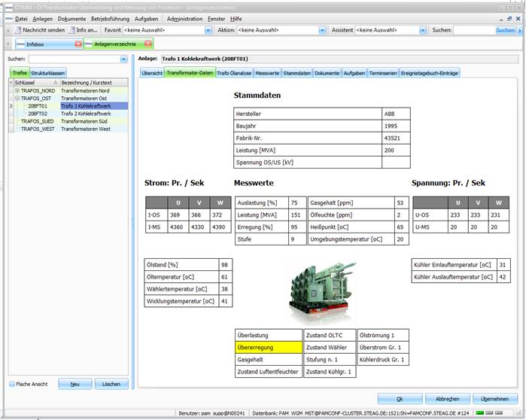Screen dimensions: 526x420
Task: Close the Anlagenverzeichnis tab with red X
Action: 148,44
